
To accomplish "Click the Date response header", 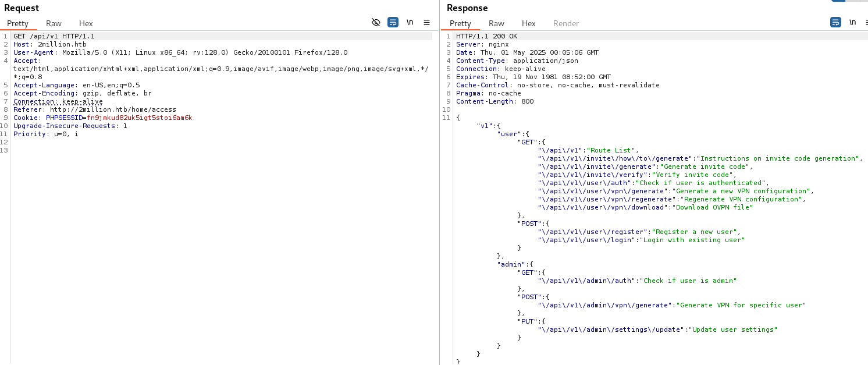I will (527, 52).
